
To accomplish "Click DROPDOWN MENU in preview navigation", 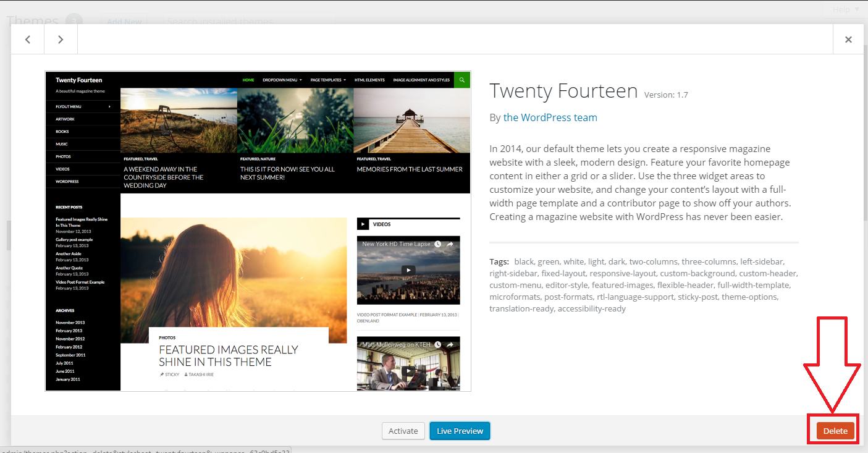I will click(x=282, y=80).
